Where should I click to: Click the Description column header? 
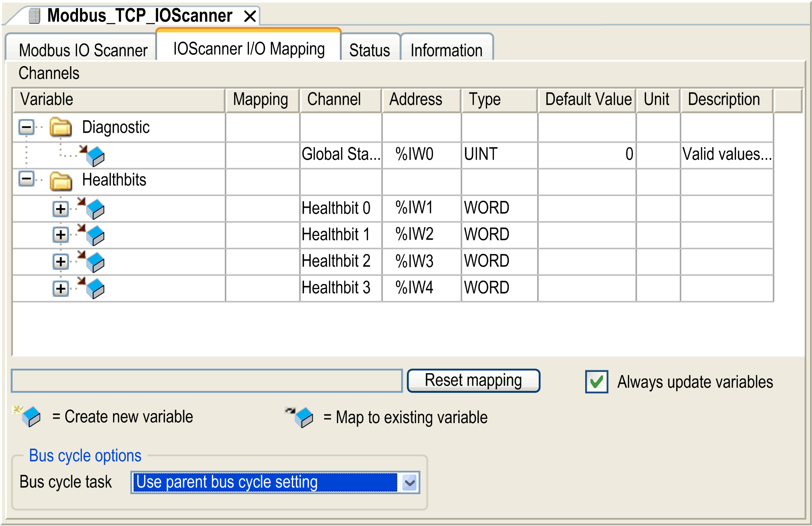pos(727,100)
